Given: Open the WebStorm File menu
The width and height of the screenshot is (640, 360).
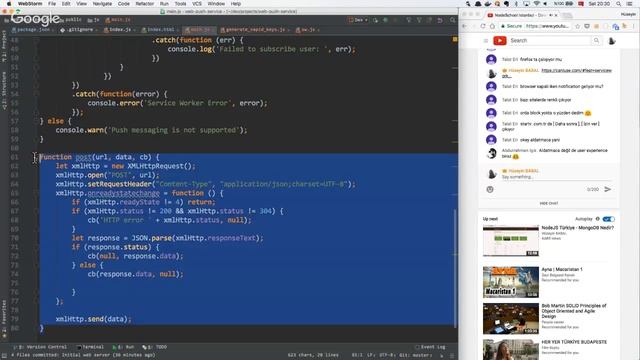Looking at the screenshot, I should [52, 4].
